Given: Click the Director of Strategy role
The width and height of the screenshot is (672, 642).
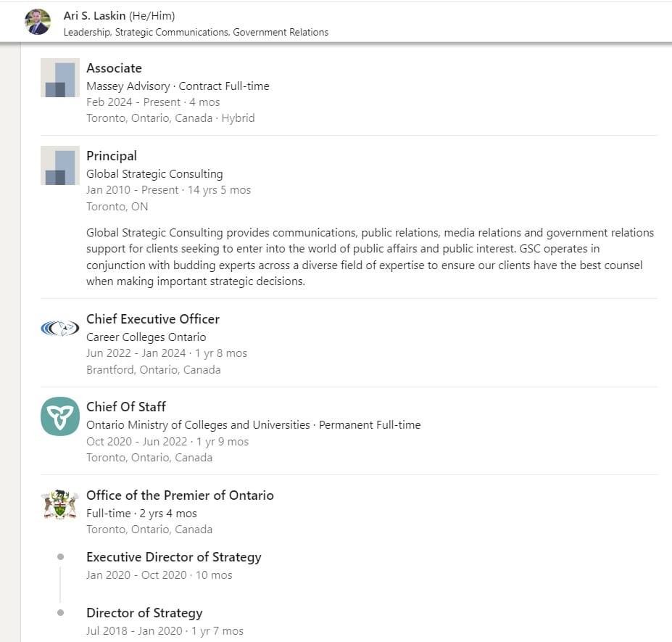Looking at the screenshot, I should (144, 613).
